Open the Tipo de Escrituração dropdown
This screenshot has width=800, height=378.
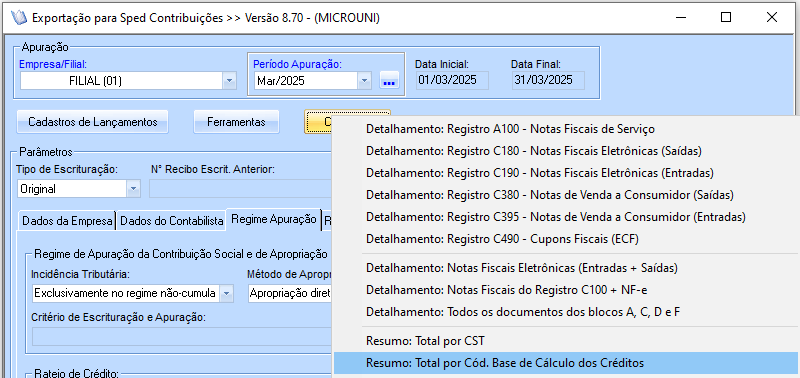click(x=133, y=189)
